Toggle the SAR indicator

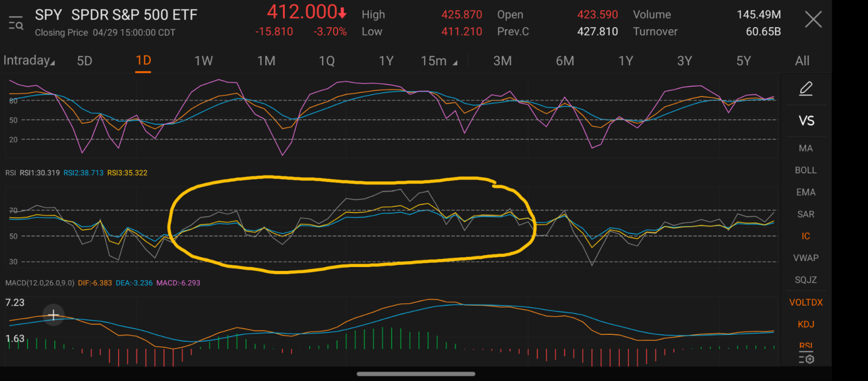point(806,214)
